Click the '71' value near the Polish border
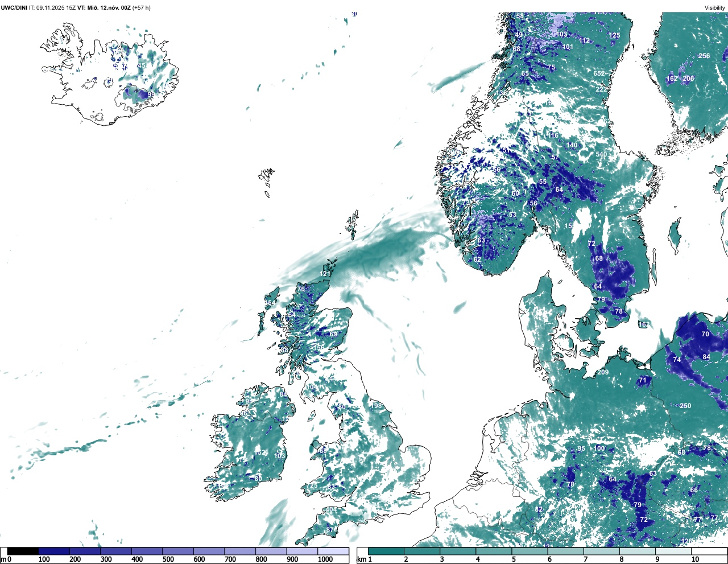 coord(643,380)
